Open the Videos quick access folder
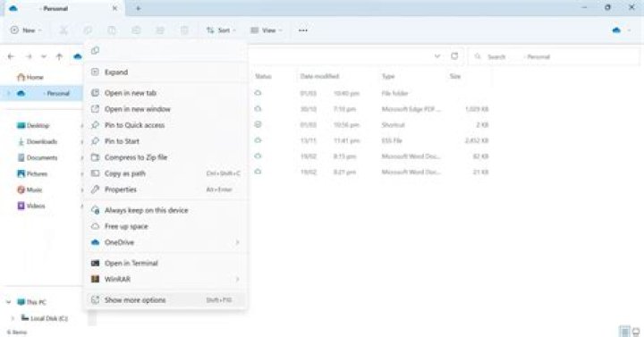This screenshot has width=644, height=337. point(30,206)
